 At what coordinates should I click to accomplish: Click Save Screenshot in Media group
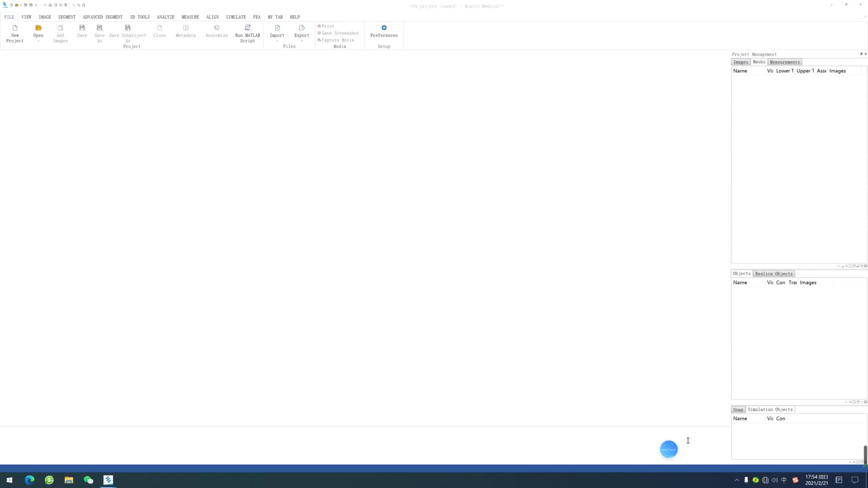point(338,33)
